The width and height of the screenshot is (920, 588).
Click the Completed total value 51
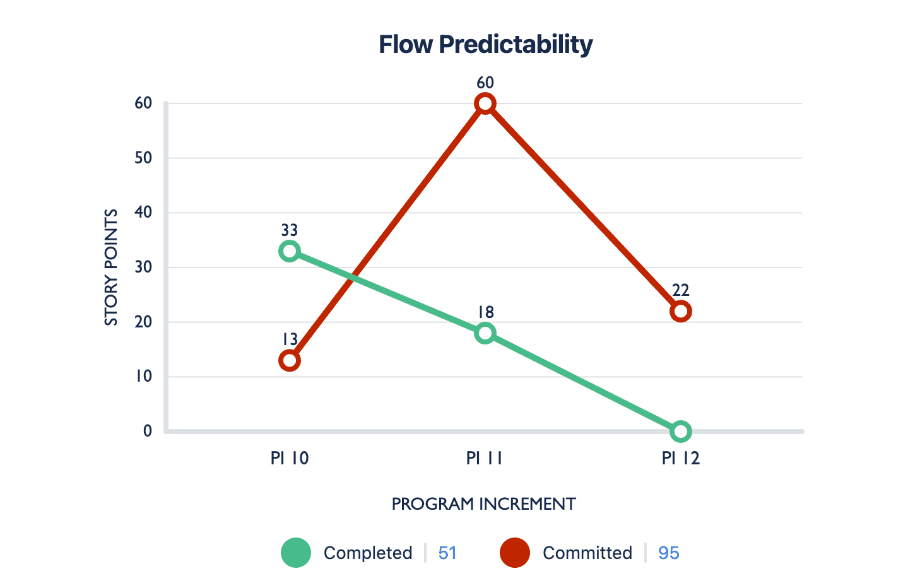coord(447,553)
